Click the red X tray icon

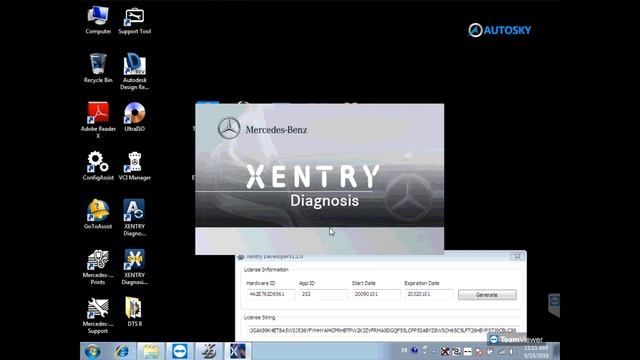(445, 351)
